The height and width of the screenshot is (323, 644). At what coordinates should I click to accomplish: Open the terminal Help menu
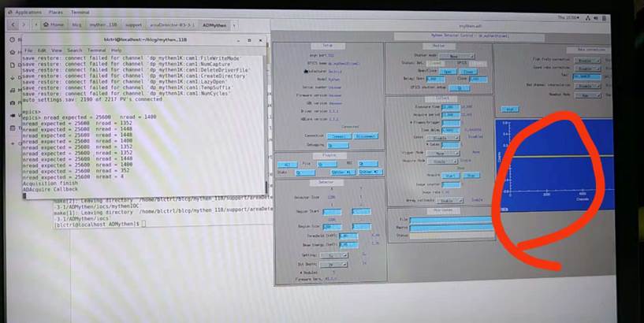(117, 50)
